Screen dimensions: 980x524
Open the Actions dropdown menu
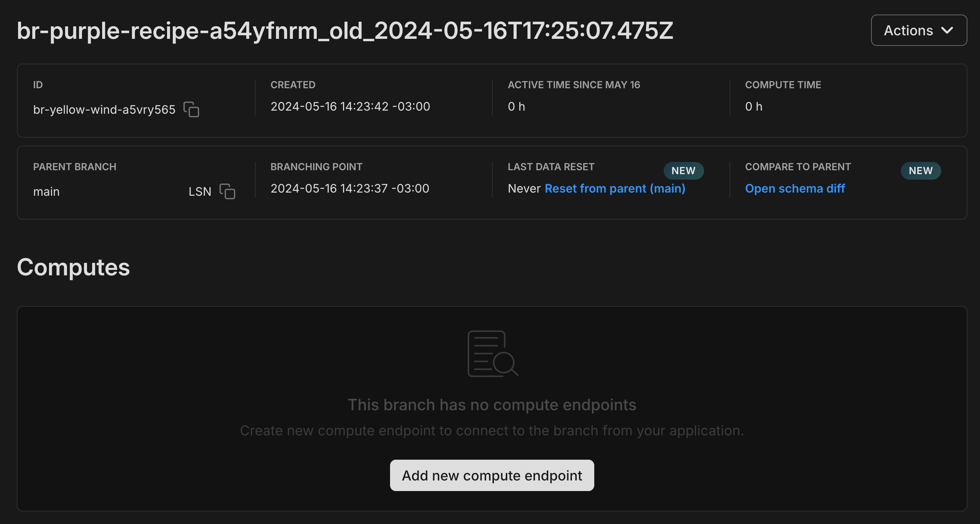pyautogui.click(x=918, y=30)
